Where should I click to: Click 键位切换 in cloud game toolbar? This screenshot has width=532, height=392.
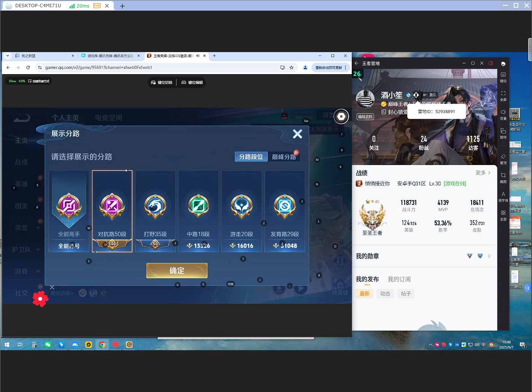pyautogui.click(x=162, y=83)
